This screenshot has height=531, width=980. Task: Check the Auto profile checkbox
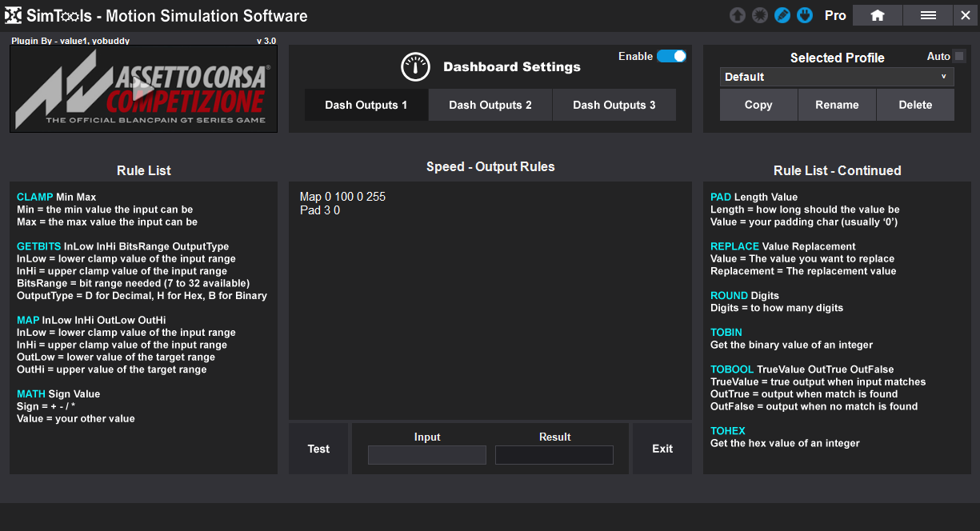[x=959, y=56]
